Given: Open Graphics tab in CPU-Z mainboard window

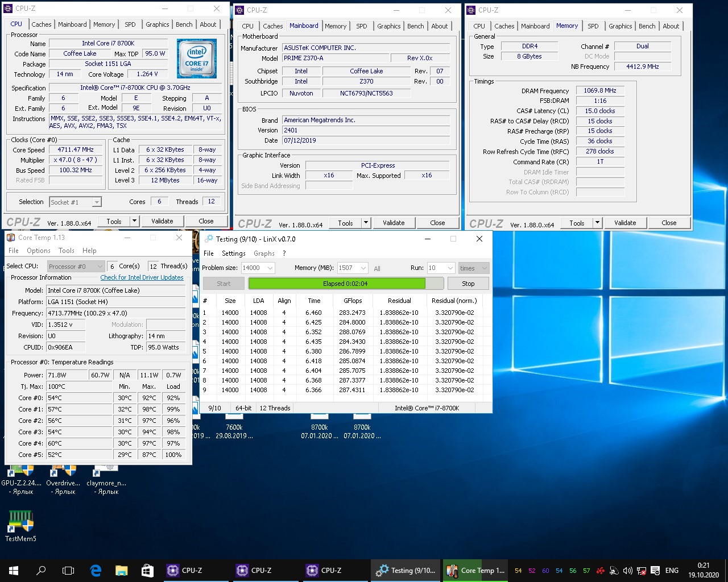Looking at the screenshot, I should [389, 26].
